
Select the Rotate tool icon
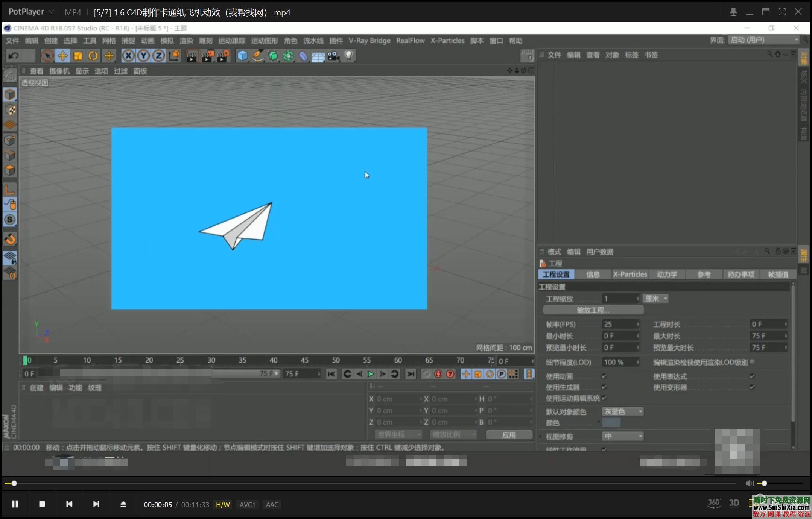tap(93, 56)
